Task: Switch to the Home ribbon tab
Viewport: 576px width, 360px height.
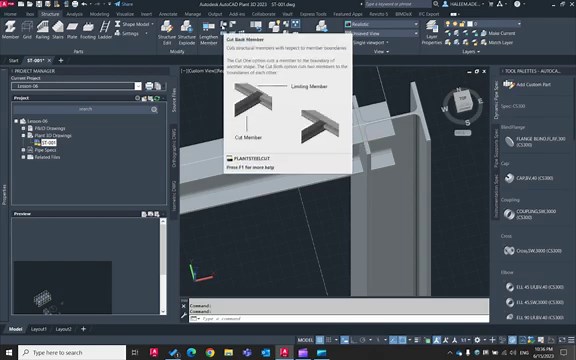Action: click(x=10, y=14)
